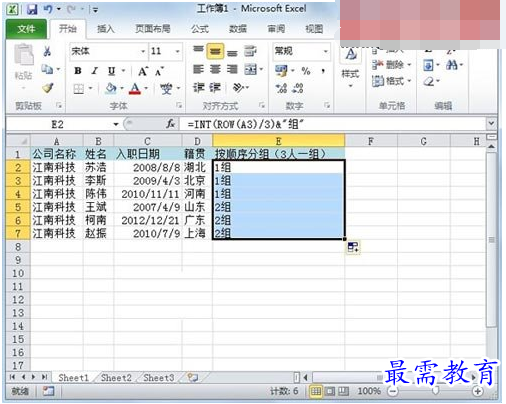Click the Copy icon in clipboard group
This screenshot has height=404, width=506.
tap(47, 69)
